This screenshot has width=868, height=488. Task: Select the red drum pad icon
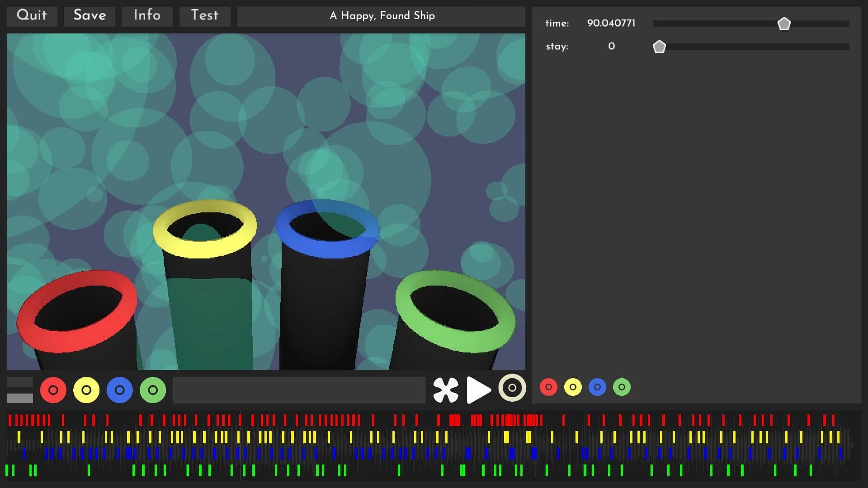pyautogui.click(x=53, y=389)
